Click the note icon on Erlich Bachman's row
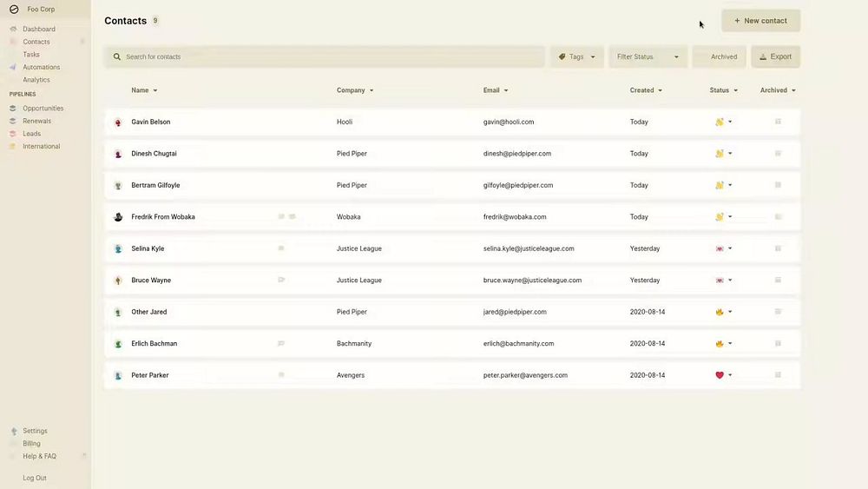The height and width of the screenshot is (489, 868). [281, 343]
